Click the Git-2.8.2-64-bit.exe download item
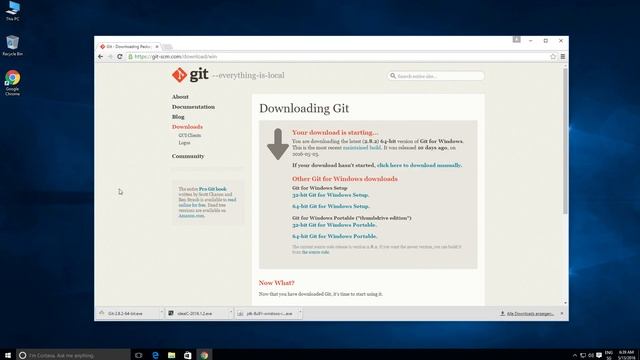The image size is (640, 360). pyautogui.click(x=127, y=313)
